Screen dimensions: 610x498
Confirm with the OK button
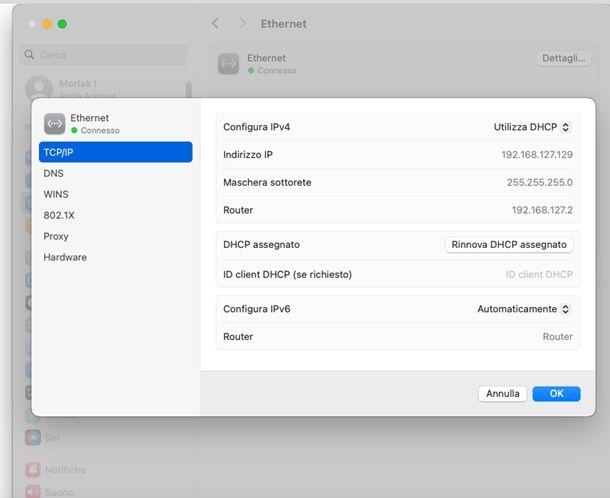(556, 394)
